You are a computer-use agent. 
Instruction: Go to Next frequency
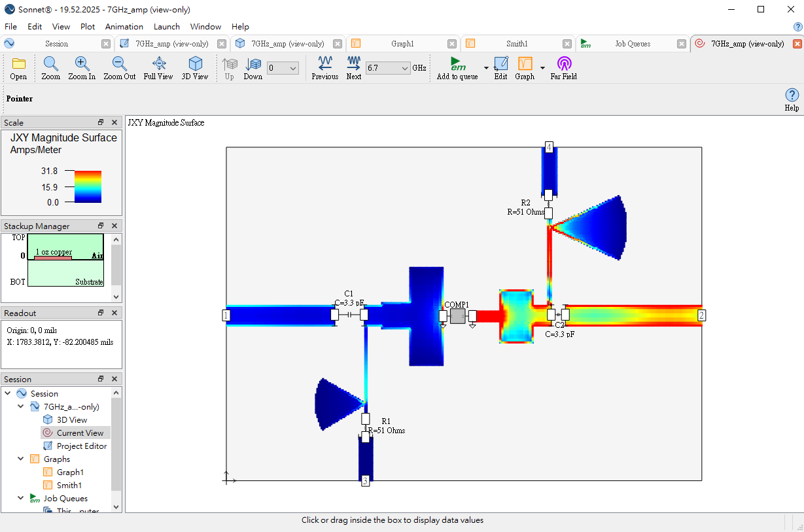354,63
